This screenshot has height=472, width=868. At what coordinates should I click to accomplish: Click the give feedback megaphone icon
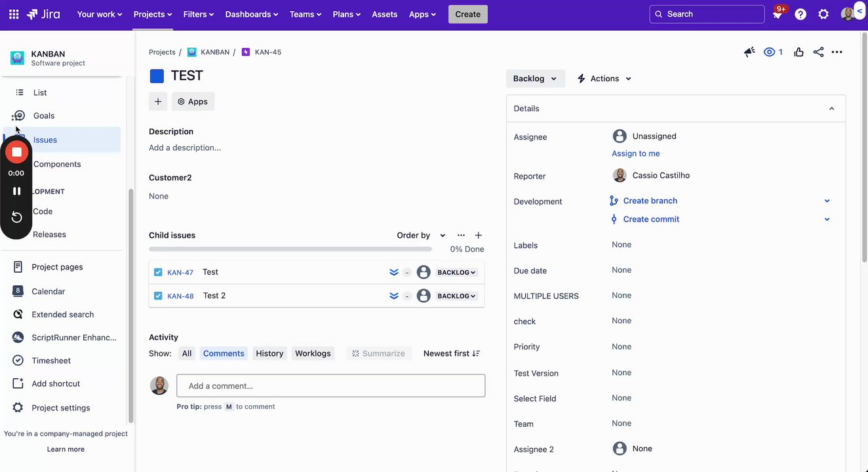click(x=749, y=52)
